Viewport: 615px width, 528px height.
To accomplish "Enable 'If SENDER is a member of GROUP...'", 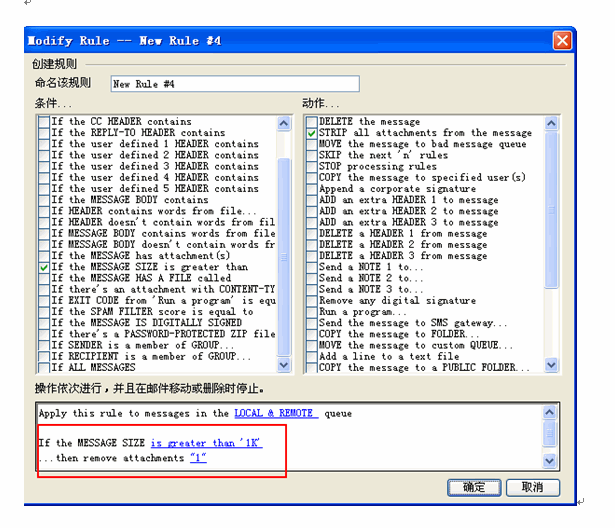I will tap(43, 345).
